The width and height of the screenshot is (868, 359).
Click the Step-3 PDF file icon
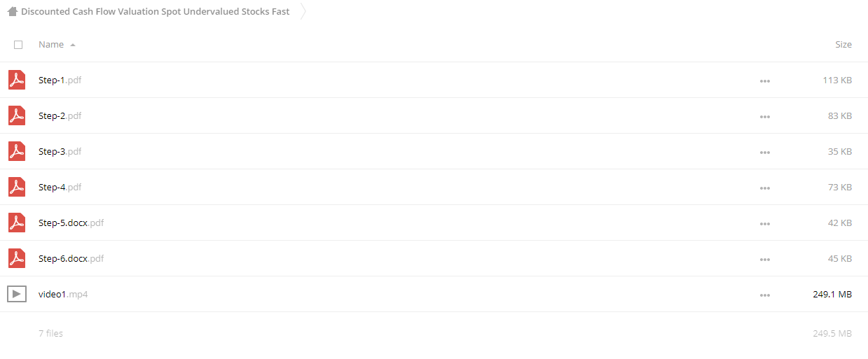coord(17,151)
